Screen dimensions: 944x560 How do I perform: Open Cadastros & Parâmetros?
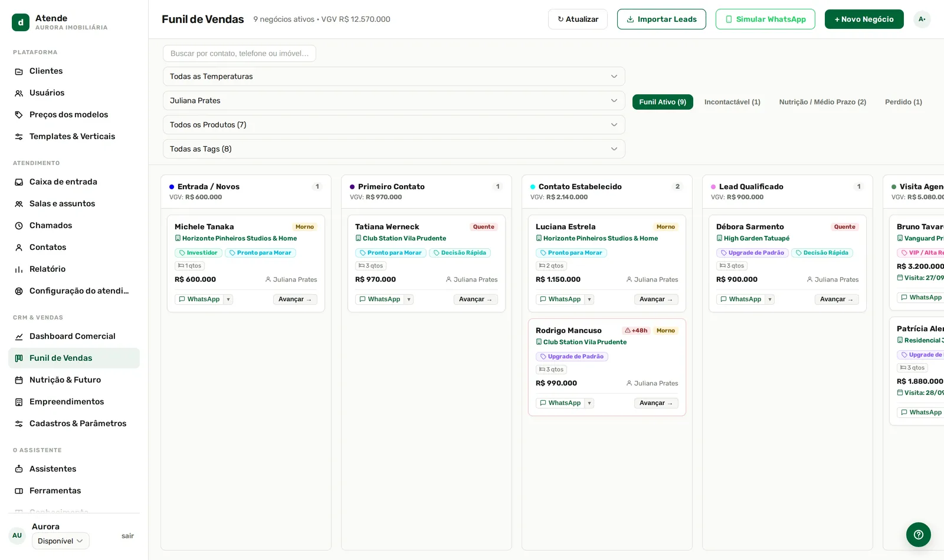74,423
